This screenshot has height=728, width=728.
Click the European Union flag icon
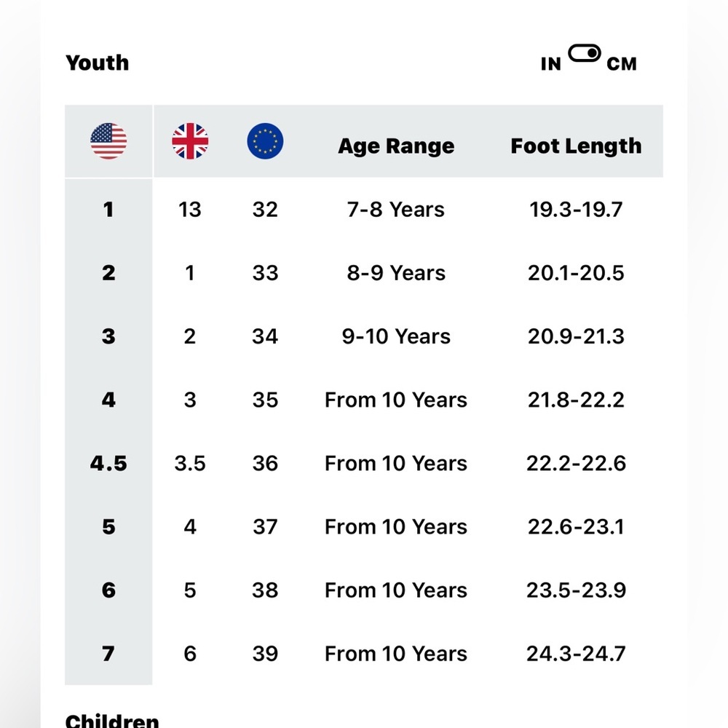click(265, 141)
